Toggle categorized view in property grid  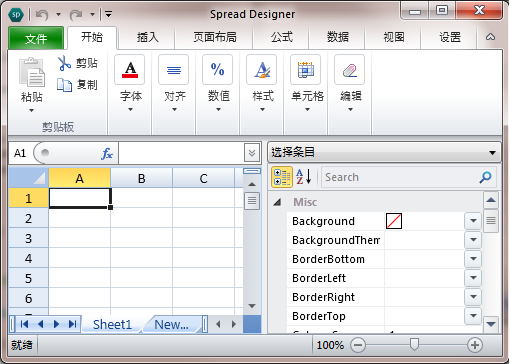[x=282, y=177]
